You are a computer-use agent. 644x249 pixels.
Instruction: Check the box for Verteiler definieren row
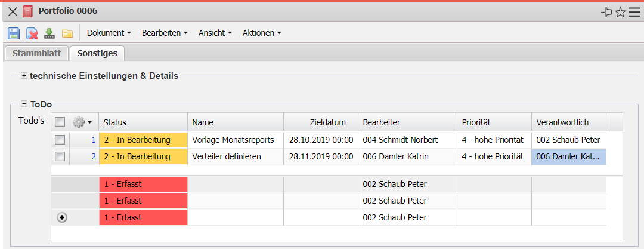(60, 157)
